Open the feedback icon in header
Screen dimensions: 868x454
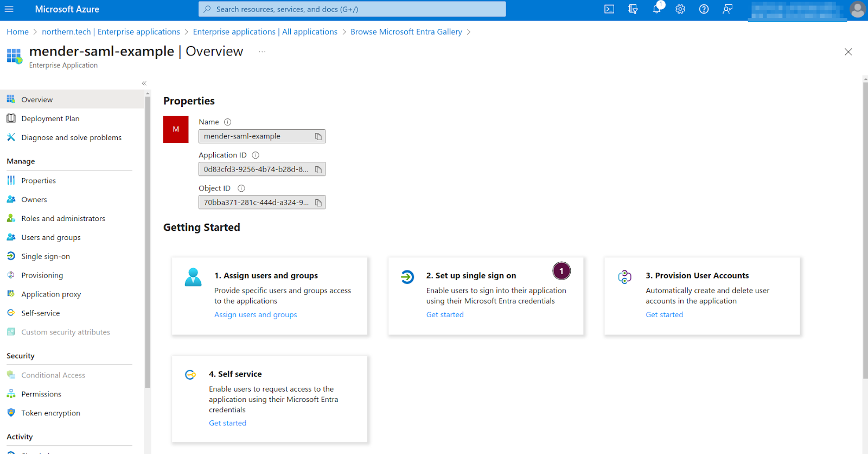tap(727, 9)
